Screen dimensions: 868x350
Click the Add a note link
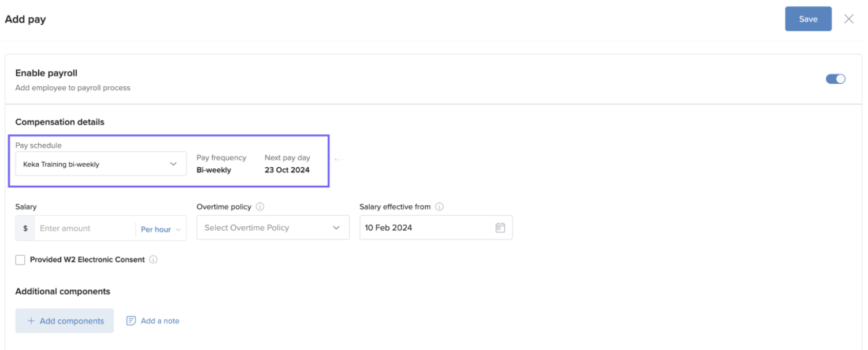[160, 321]
